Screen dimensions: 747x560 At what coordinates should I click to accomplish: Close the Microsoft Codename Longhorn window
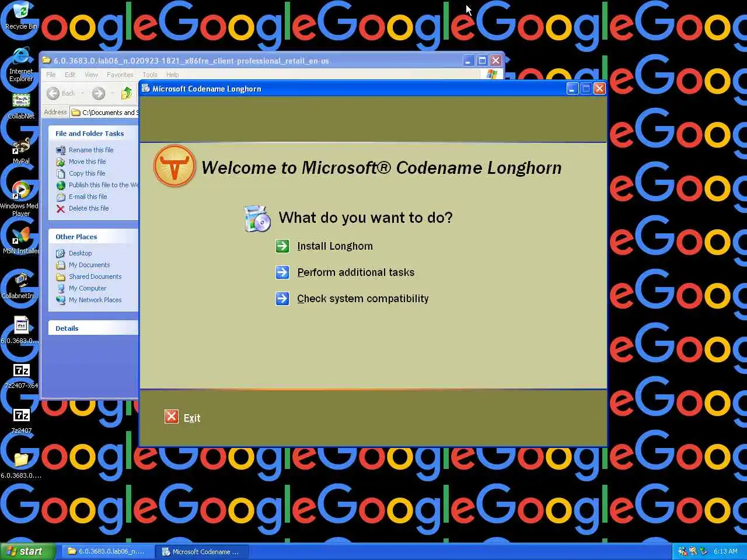coord(599,89)
